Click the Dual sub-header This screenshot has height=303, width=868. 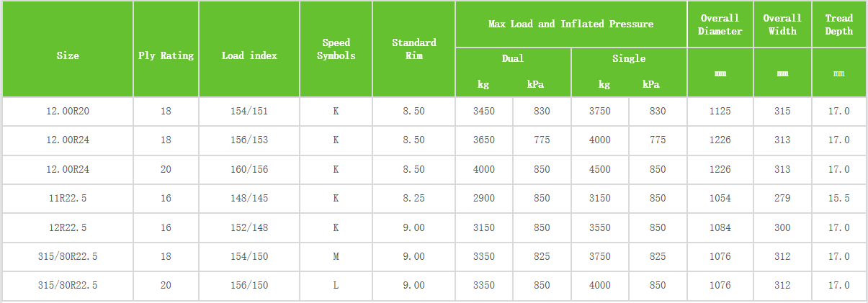tap(513, 58)
